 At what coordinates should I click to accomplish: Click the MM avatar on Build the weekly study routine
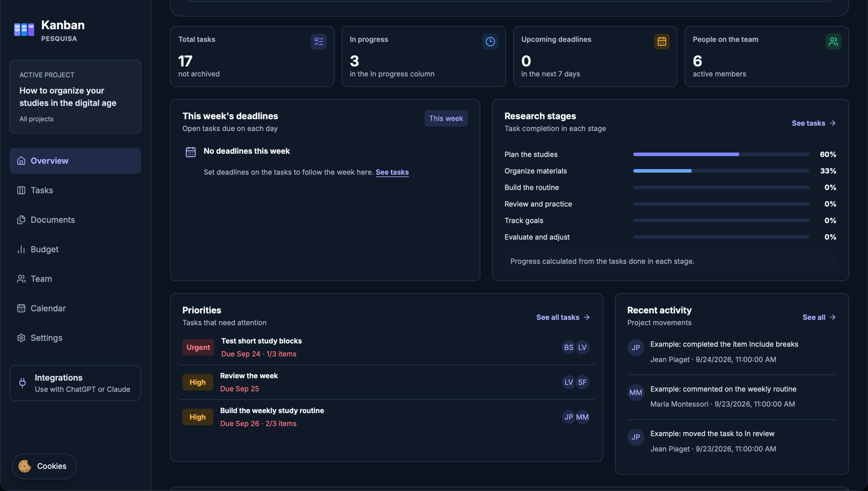[582, 417]
